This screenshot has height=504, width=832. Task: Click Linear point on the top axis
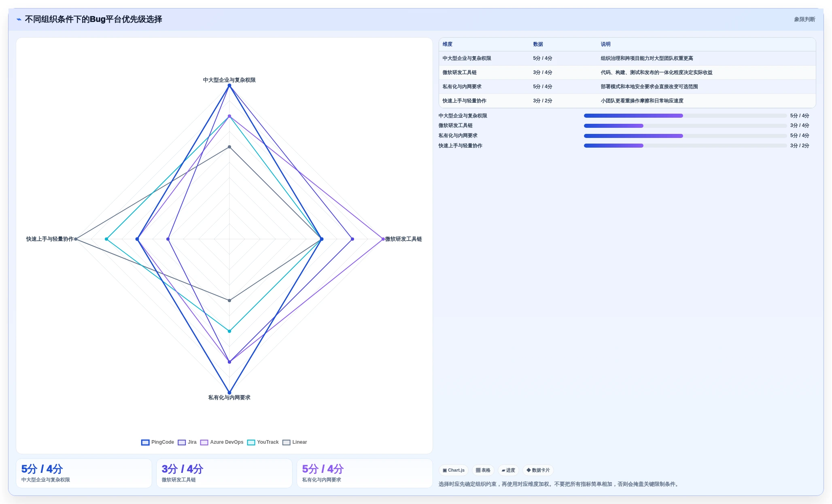pyautogui.click(x=229, y=147)
